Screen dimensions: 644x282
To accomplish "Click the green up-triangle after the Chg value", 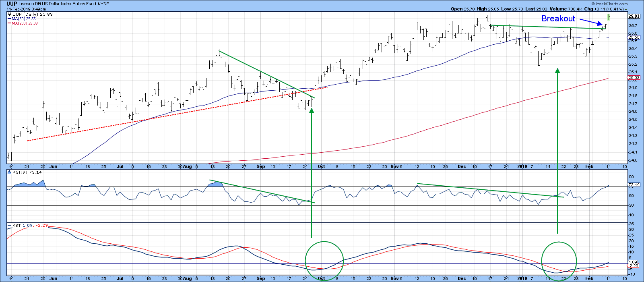I will 626,9.
